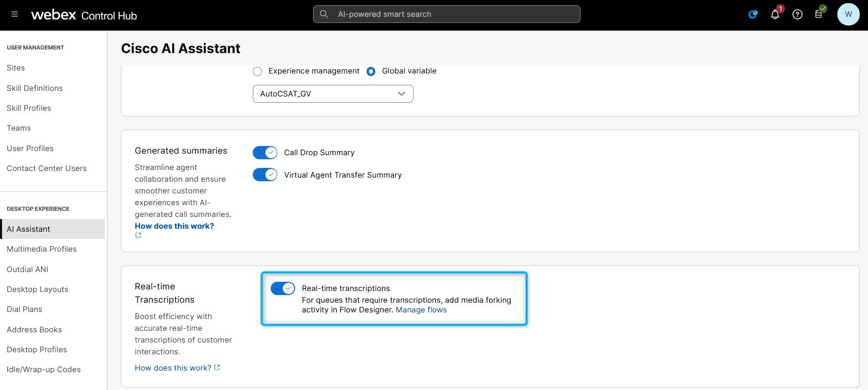Open the notifications bell
868x390 pixels.
click(x=775, y=14)
